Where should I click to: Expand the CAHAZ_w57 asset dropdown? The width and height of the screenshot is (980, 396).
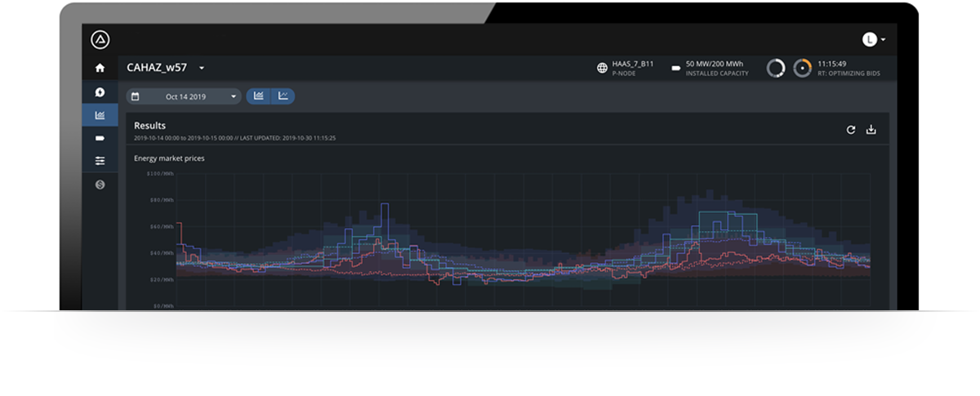coord(202,68)
